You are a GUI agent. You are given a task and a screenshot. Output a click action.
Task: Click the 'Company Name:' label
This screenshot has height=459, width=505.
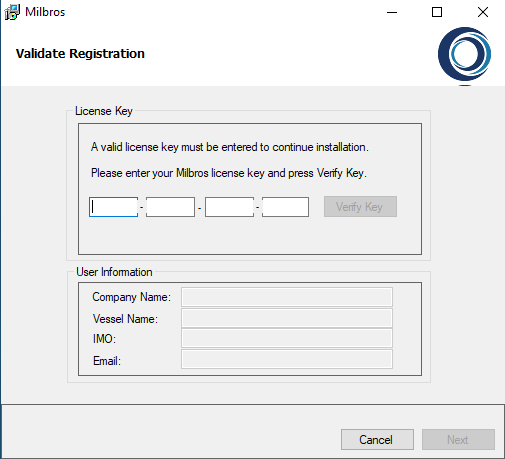pos(132,297)
